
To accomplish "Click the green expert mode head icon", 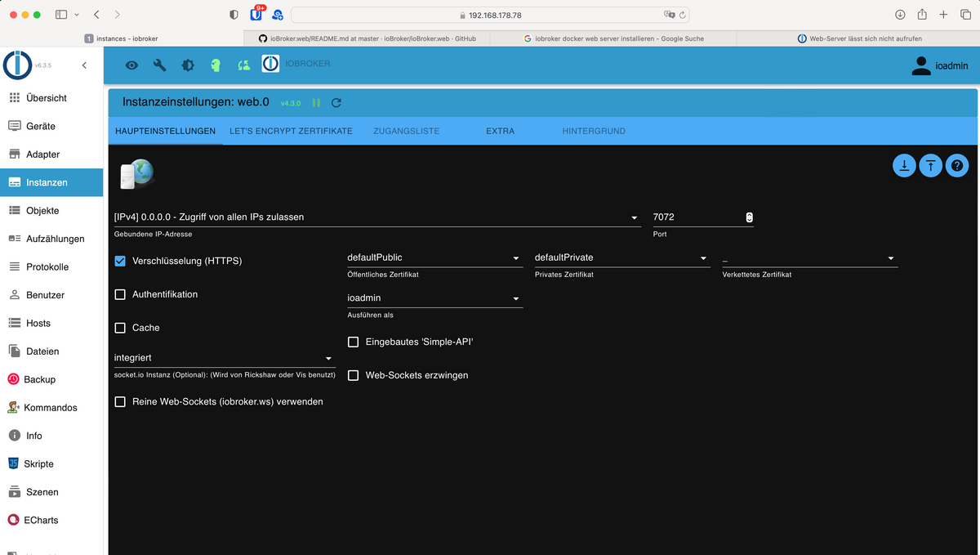I will [216, 65].
